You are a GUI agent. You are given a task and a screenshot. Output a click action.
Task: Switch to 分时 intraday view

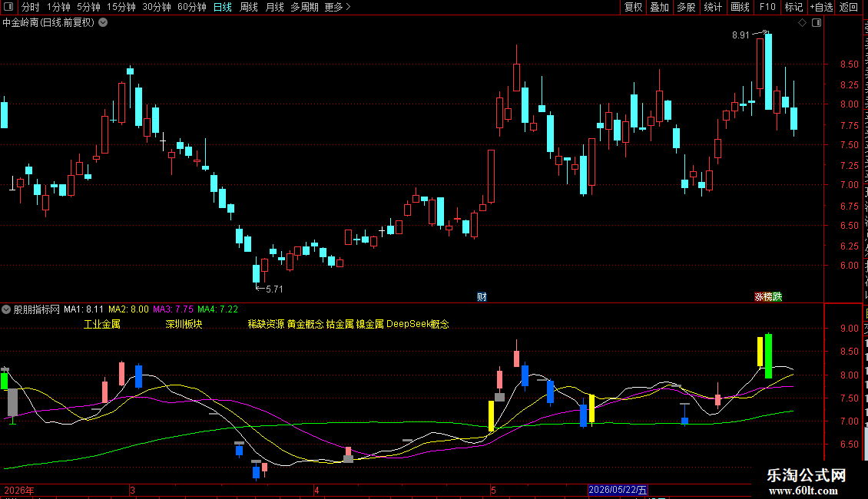pos(31,7)
